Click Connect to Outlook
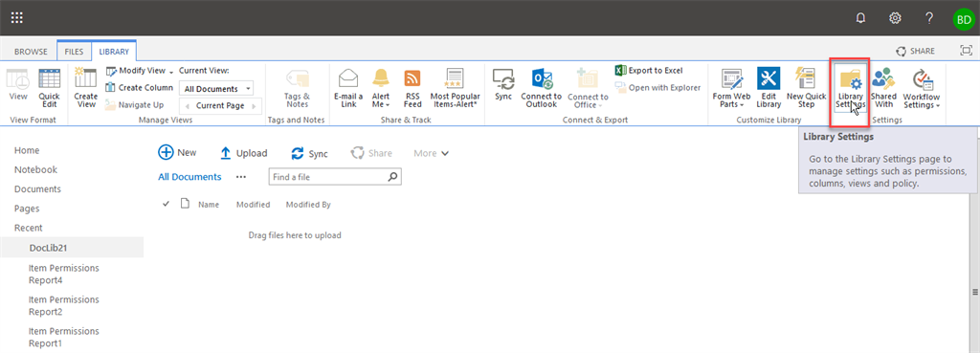This screenshot has height=353, width=980. pyautogui.click(x=542, y=87)
